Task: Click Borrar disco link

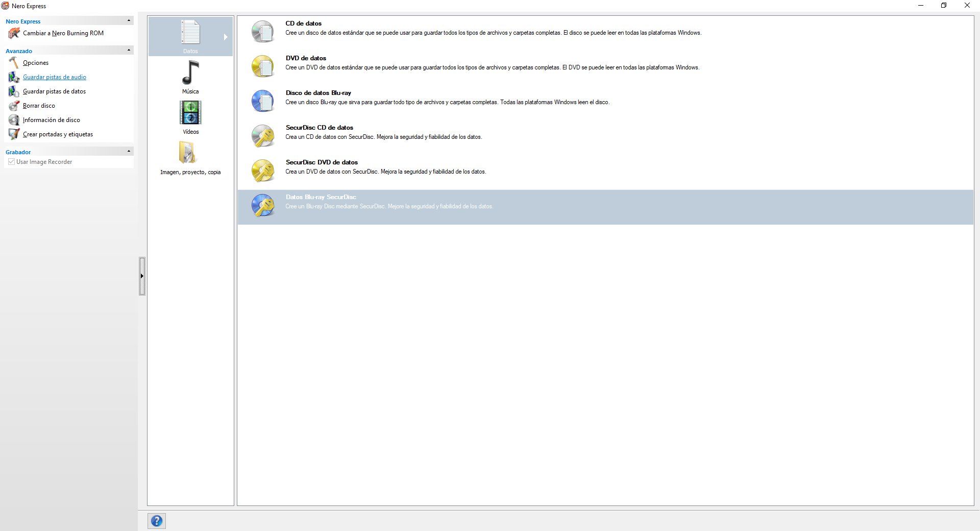Action: pyautogui.click(x=39, y=106)
